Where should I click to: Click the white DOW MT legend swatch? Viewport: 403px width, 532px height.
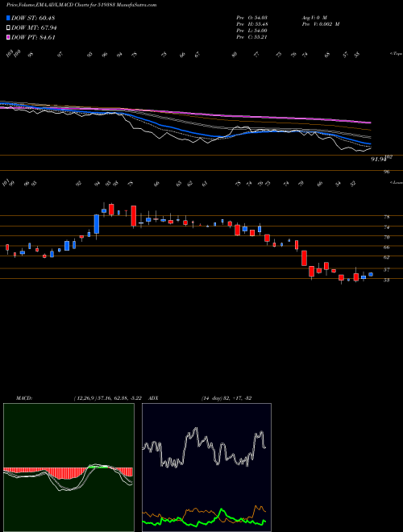pos(9,28)
